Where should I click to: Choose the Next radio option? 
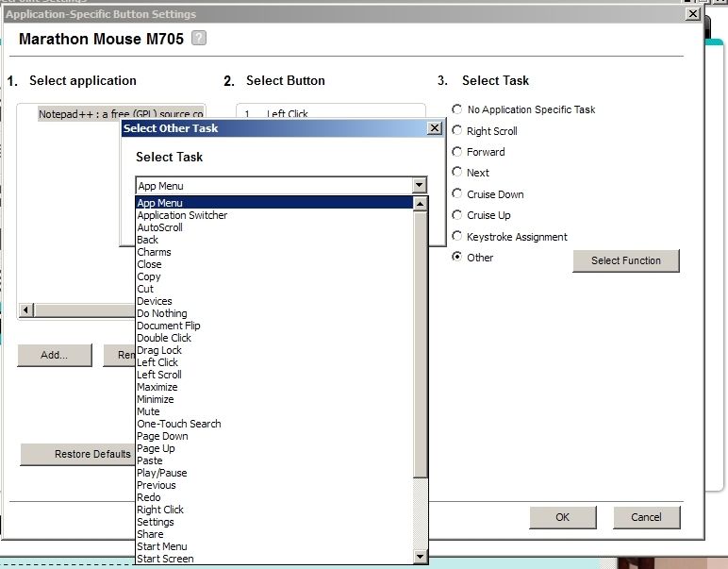pyautogui.click(x=456, y=173)
